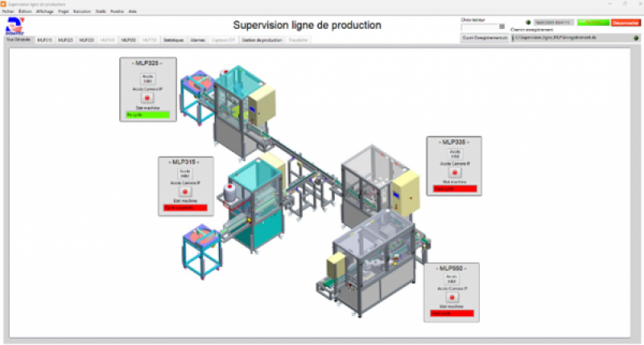The width and height of the screenshot is (644, 345).
Task: Switch to the Vue Générale tab
Action: [19, 39]
